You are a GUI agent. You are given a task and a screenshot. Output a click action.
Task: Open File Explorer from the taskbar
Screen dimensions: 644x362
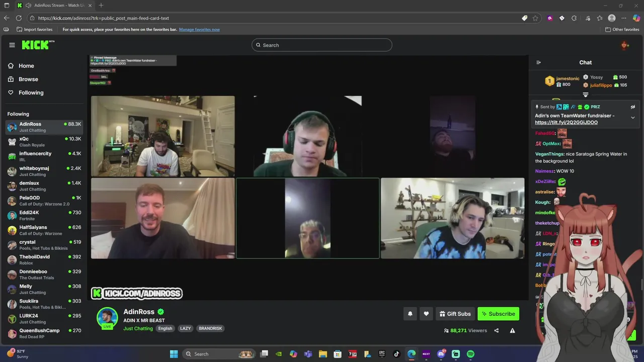tap(323, 354)
